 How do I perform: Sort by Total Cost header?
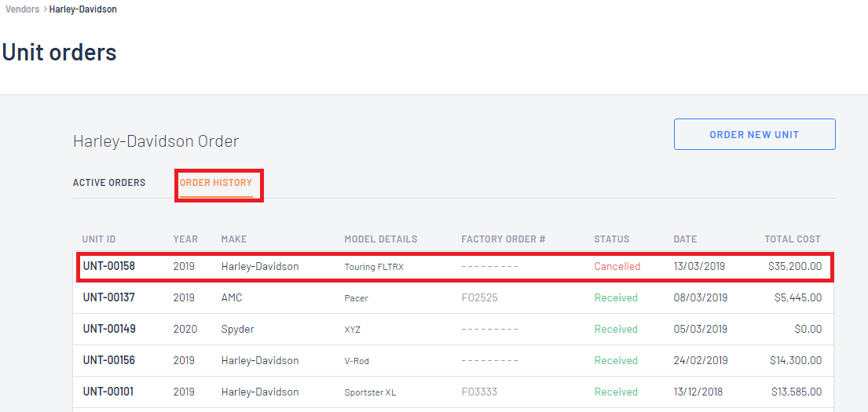click(793, 239)
